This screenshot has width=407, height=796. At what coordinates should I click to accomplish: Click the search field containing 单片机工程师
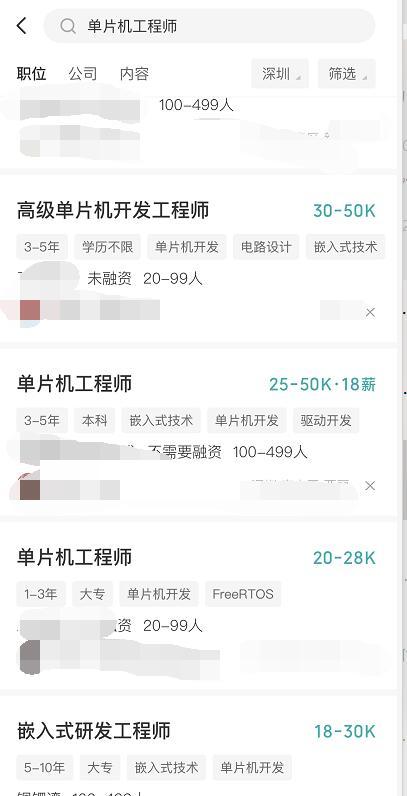click(x=209, y=26)
